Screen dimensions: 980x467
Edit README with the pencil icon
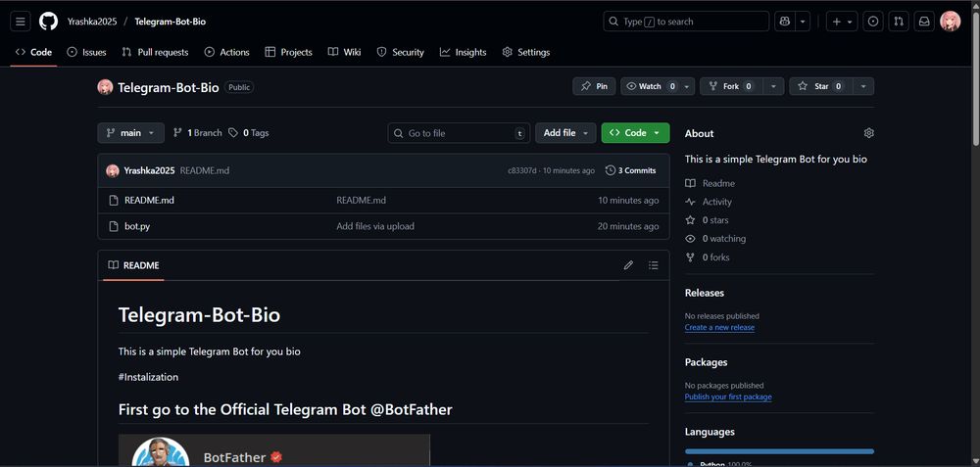pos(628,265)
